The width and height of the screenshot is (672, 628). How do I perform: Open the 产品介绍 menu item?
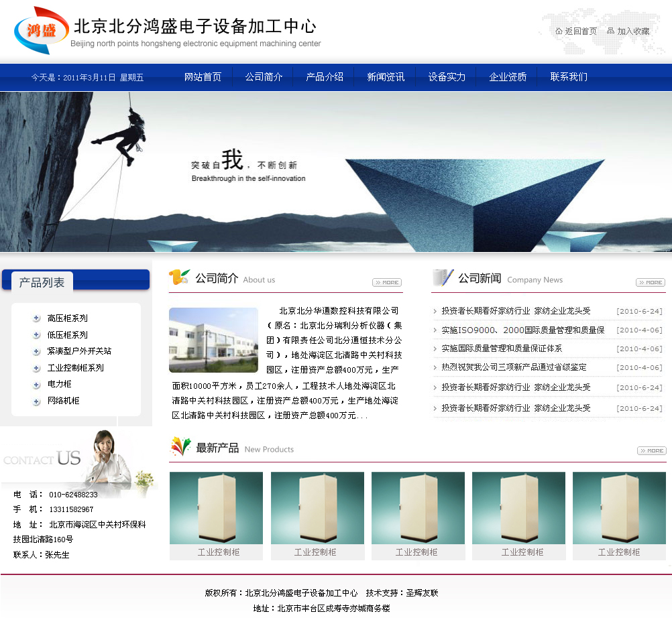pos(324,76)
